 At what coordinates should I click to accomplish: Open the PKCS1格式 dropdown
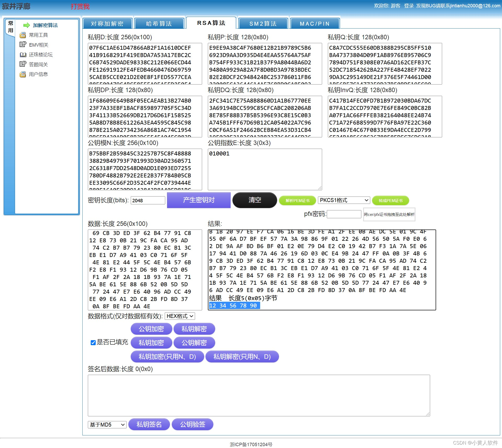point(344,200)
